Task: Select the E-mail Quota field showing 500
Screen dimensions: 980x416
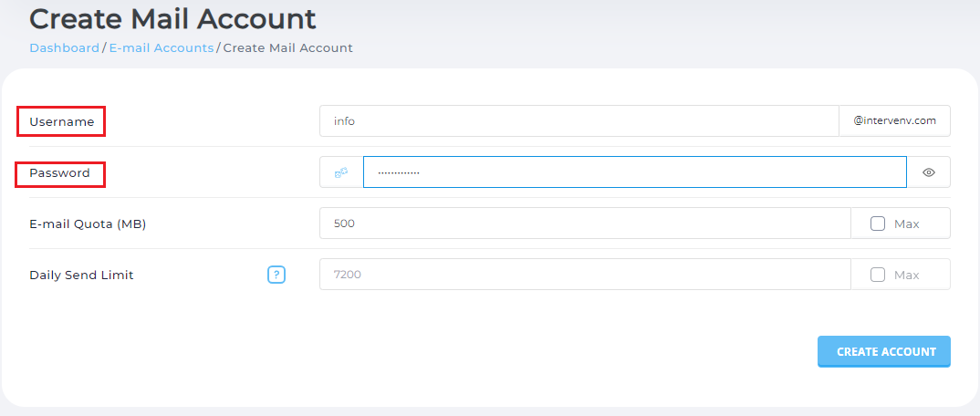Action: pos(584,224)
